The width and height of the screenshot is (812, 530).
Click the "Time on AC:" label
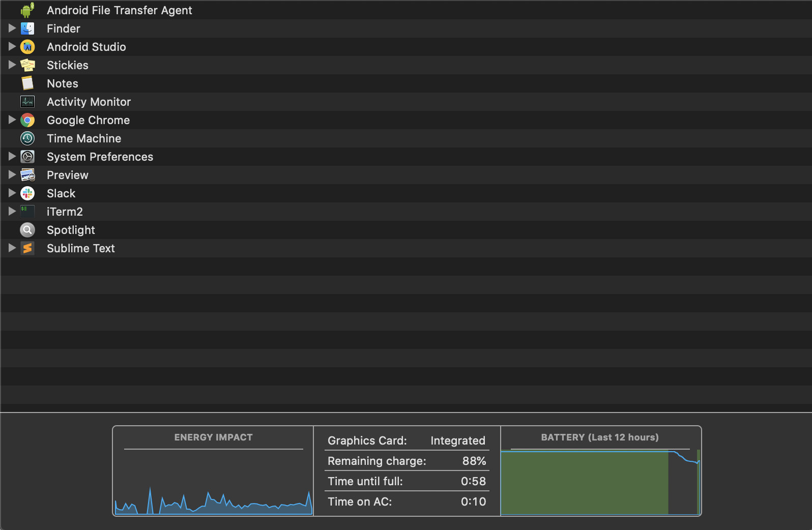coord(360,502)
